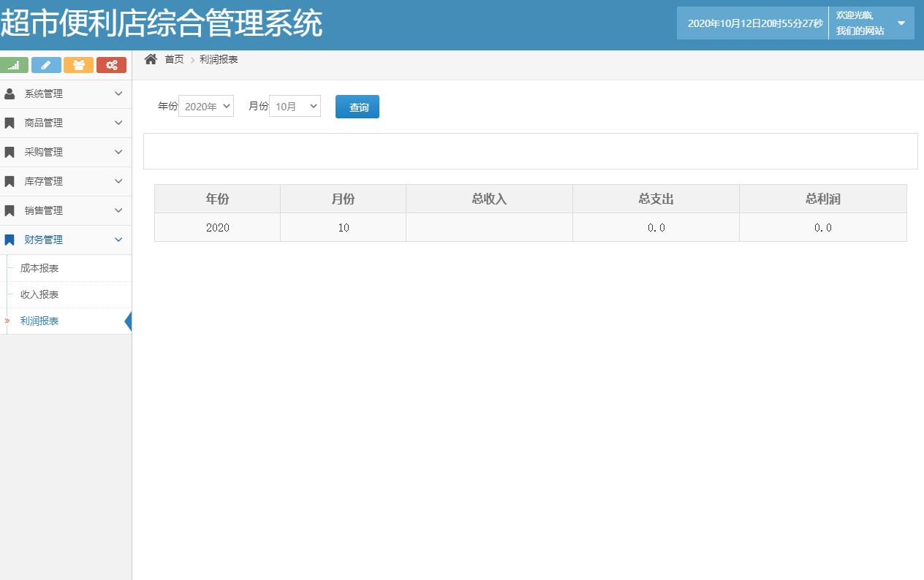Click the red gears settings icon
This screenshot has width=924, height=580.
click(111, 64)
